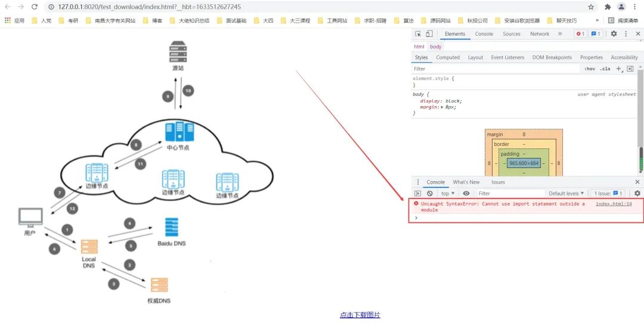Open the Properties pane tab
This screenshot has height=326, width=644.
(591, 57)
